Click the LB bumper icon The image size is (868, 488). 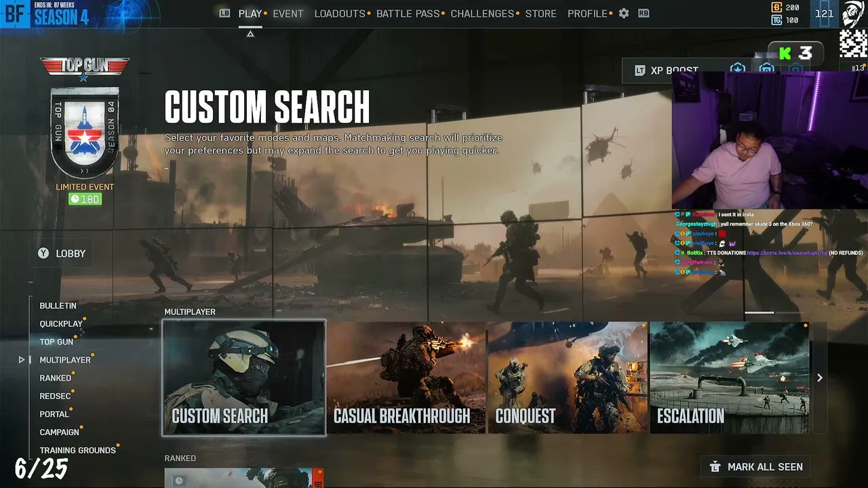224,13
